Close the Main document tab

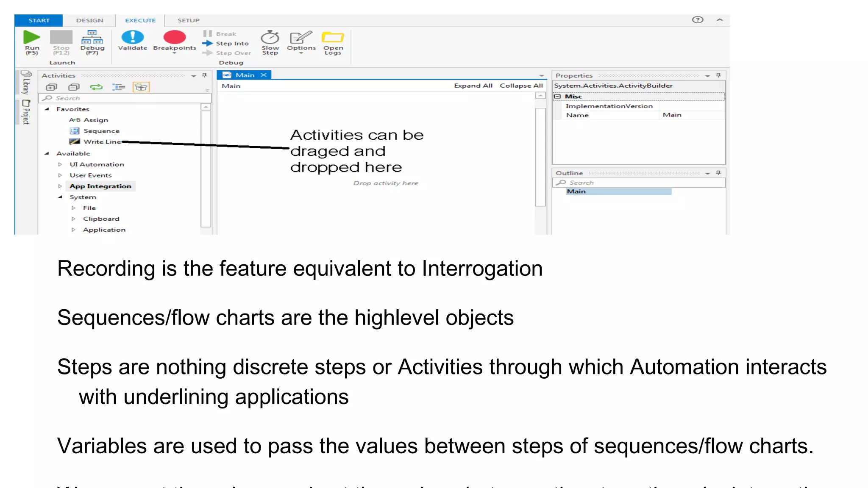[x=264, y=75]
